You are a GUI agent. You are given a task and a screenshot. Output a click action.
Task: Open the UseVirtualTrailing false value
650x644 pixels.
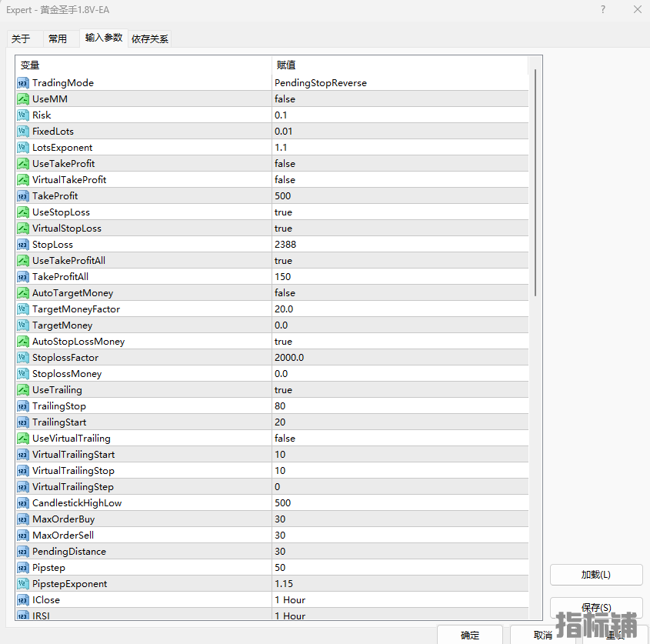pyautogui.click(x=285, y=439)
